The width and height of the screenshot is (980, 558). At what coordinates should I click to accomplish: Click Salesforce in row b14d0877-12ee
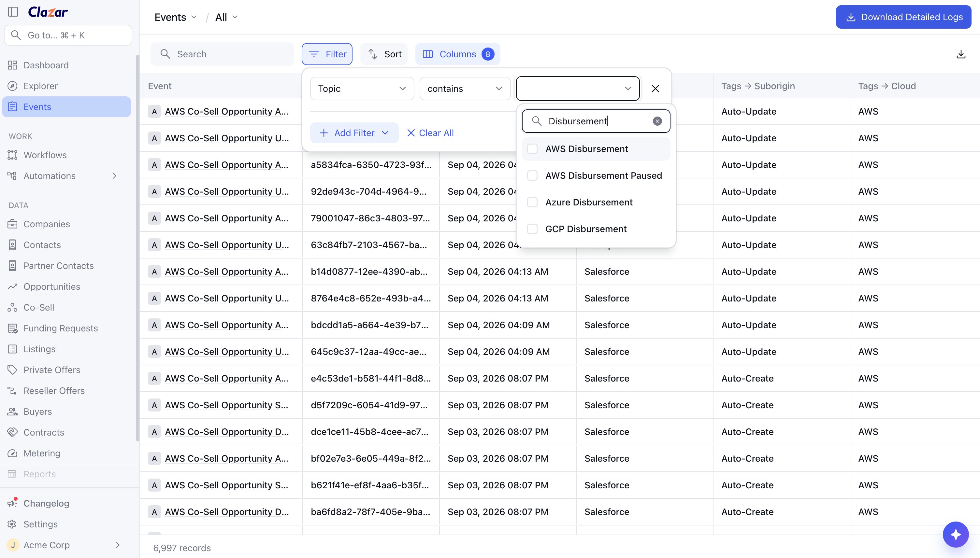(x=607, y=271)
